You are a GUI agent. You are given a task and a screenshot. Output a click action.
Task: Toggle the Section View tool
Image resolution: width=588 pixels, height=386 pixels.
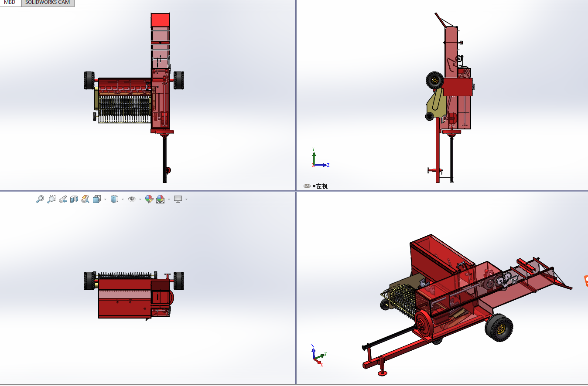click(74, 199)
